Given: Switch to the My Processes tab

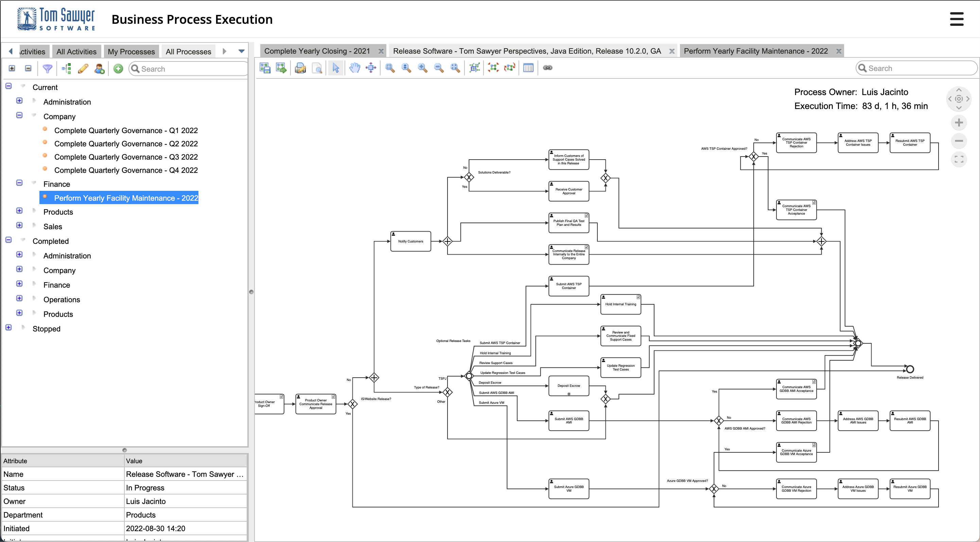Looking at the screenshot, I should pos(131,52).
